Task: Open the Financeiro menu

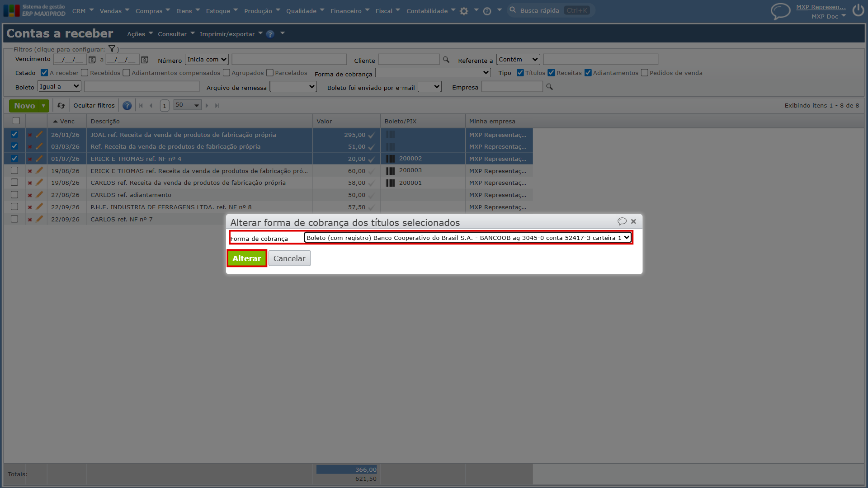Action: tap(350, 11)
